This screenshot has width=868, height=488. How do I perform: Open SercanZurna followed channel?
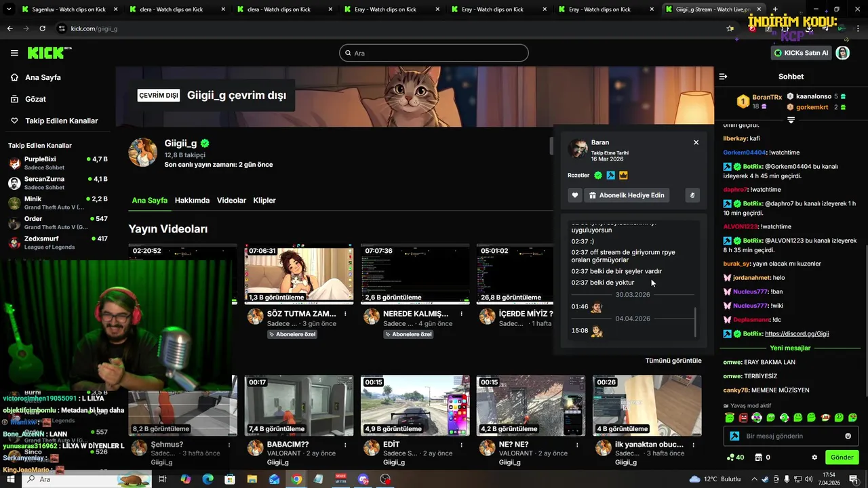(58, 183)
